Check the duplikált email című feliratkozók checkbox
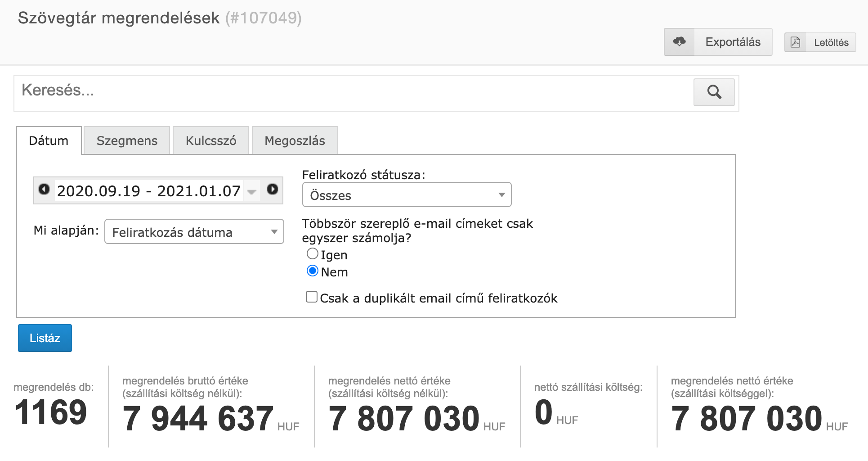The width and height of the screenshot is (868, 461). tap(311, 297)
